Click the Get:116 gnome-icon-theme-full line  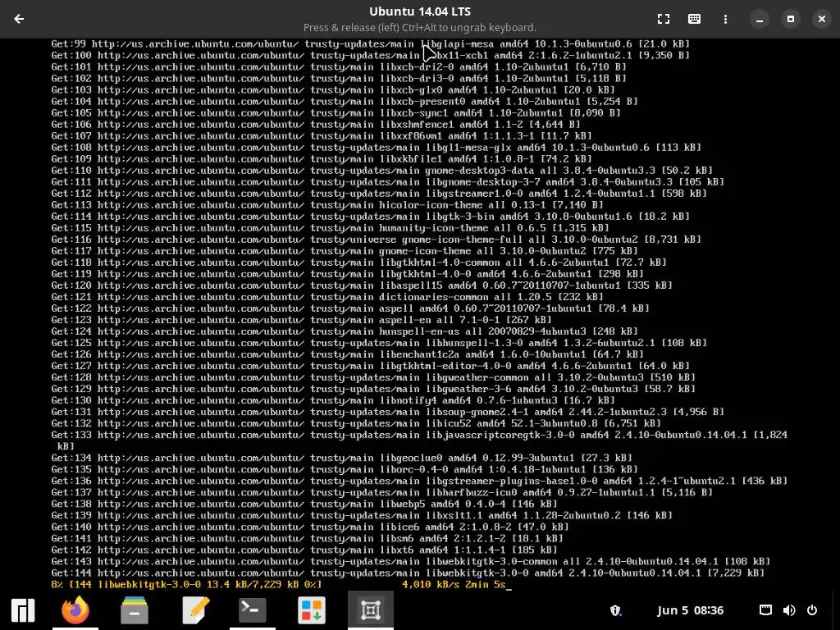[376, 240]
